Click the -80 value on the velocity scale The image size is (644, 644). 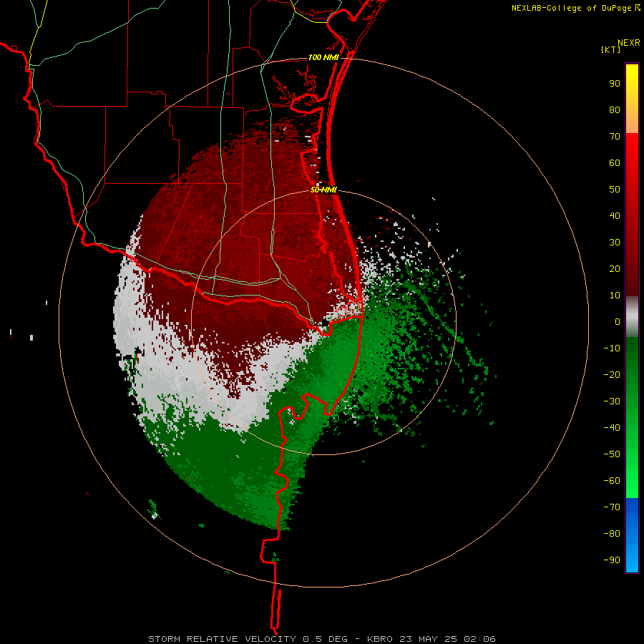[x=612, y=534]
